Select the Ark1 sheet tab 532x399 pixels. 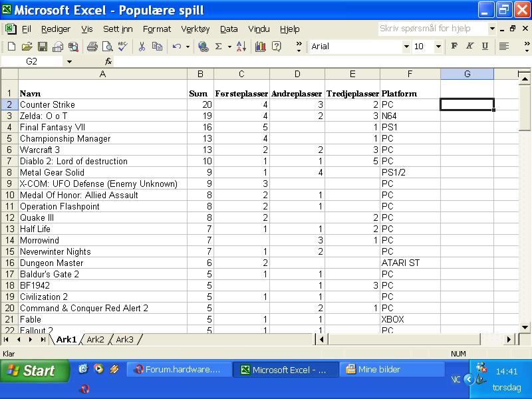tap(66, 339)
